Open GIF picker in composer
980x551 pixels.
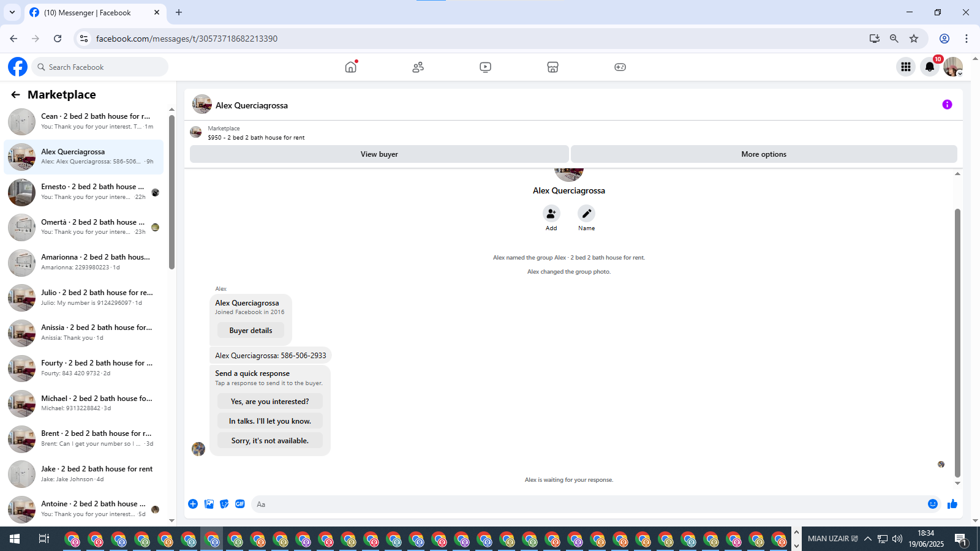[240, 504]
